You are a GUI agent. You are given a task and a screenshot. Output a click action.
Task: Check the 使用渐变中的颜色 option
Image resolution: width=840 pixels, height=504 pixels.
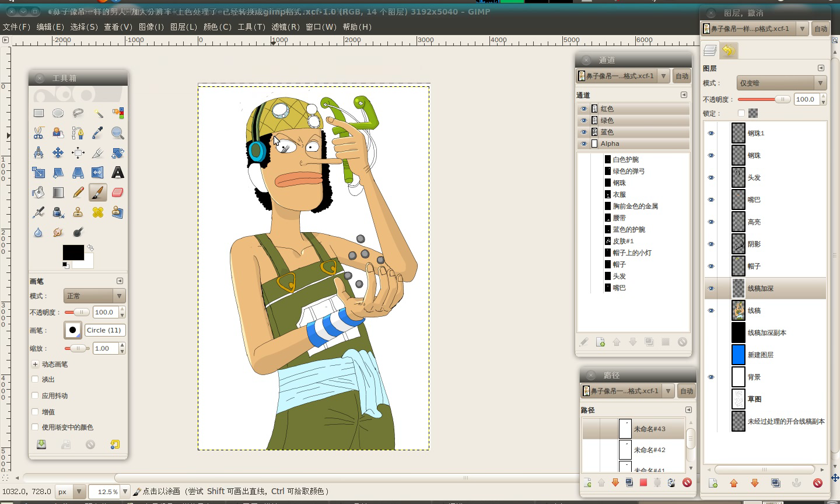point(35,427)
